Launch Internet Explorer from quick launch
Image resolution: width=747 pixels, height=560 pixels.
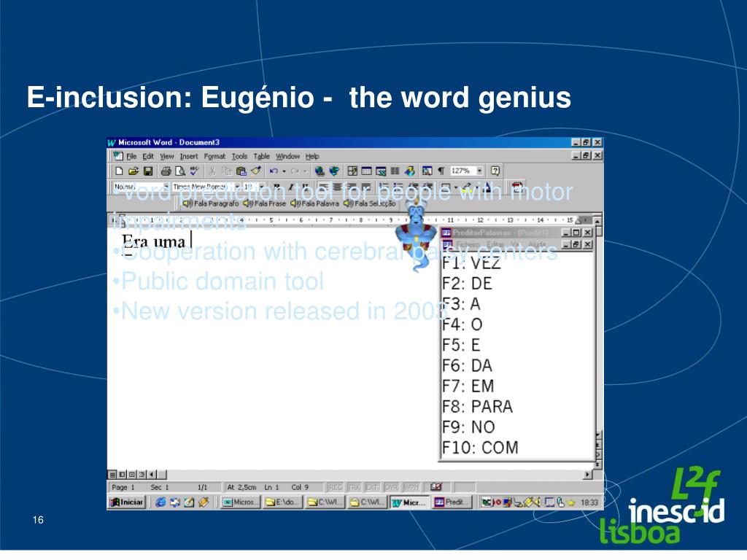[161, 502]
